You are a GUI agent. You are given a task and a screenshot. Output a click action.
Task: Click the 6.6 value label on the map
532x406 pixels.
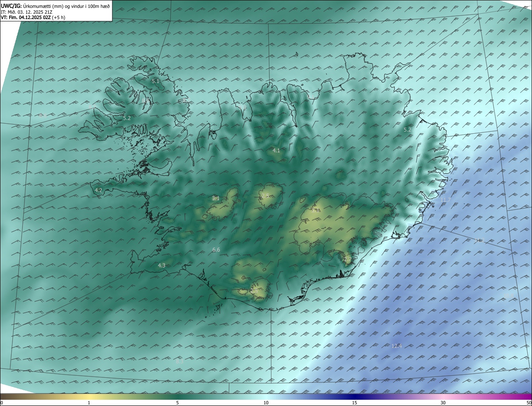(216, 249)
